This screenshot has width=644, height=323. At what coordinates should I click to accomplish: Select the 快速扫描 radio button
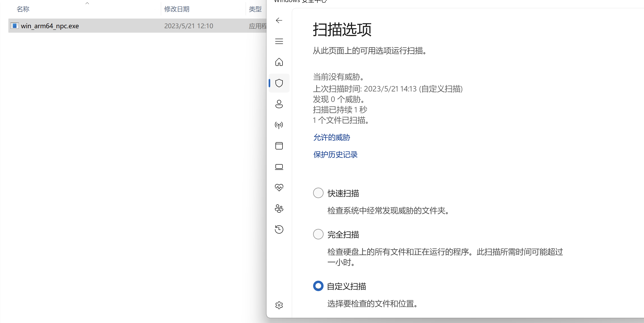pos(318,193)
